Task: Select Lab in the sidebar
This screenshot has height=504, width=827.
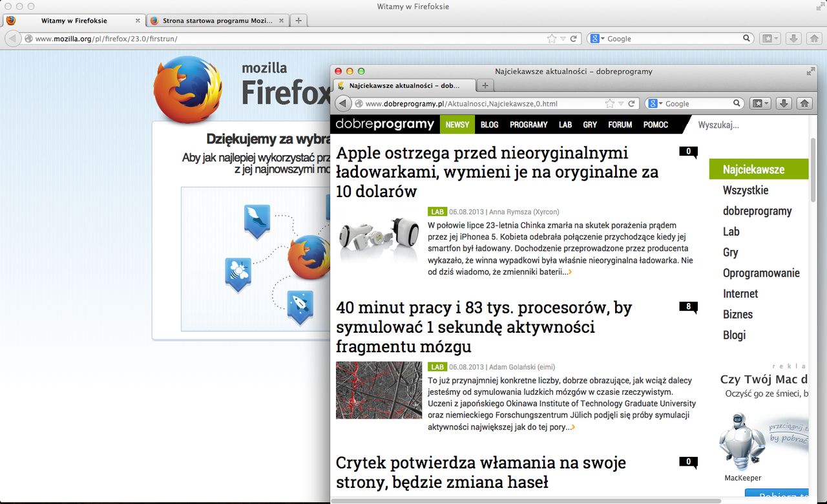Action: (731, 231)
